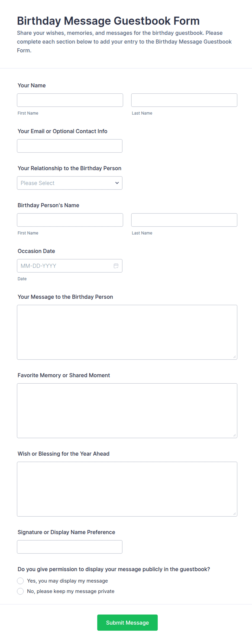Click in Wish or Blessing textarea

127,489
